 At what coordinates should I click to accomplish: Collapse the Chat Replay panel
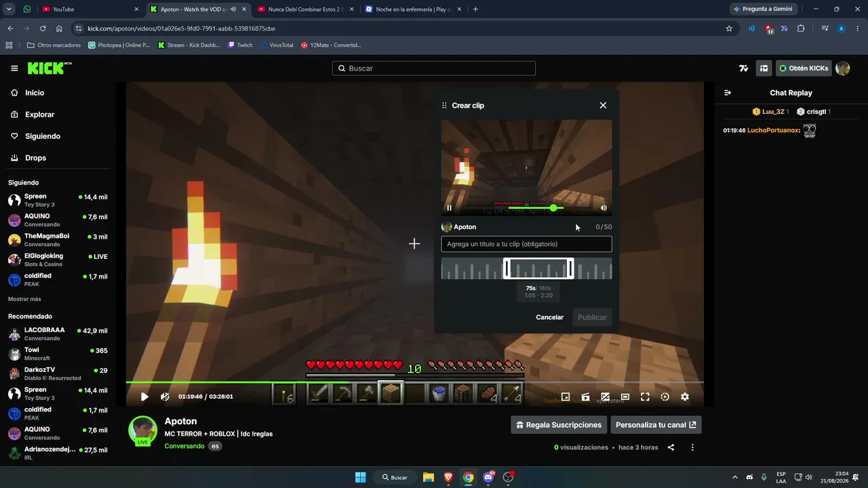coord(728,93)
